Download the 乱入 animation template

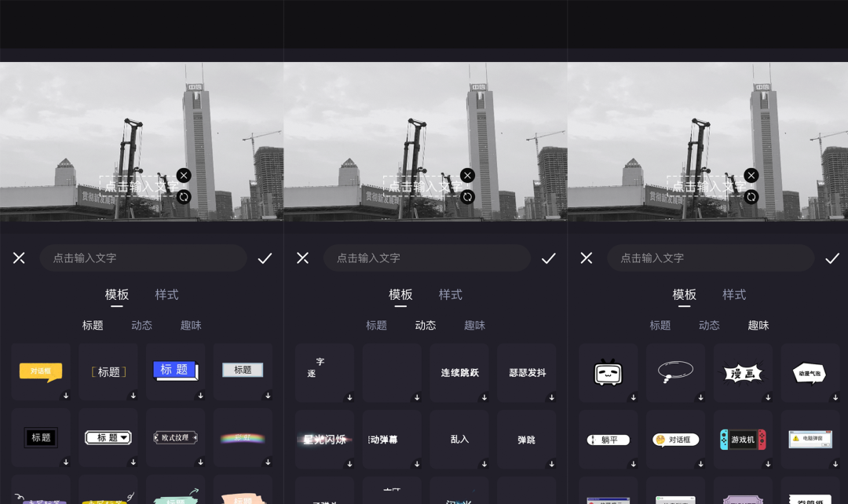pyautogui.click(x=484, y=464)
